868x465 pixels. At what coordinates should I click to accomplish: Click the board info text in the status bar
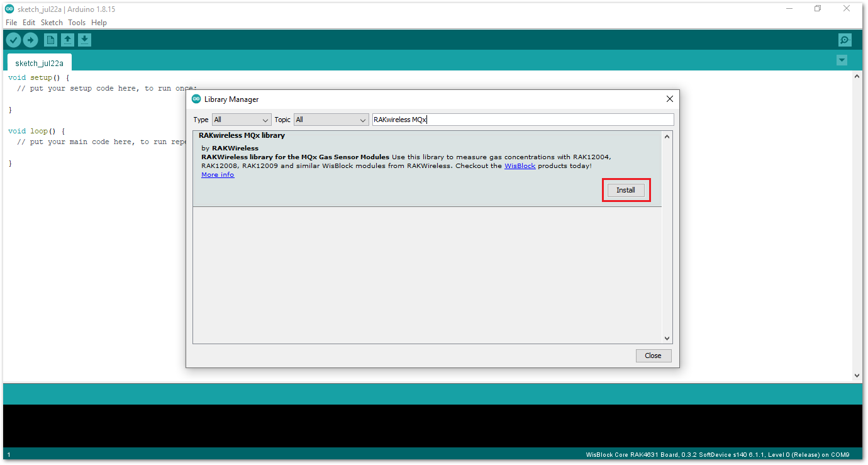717,454
